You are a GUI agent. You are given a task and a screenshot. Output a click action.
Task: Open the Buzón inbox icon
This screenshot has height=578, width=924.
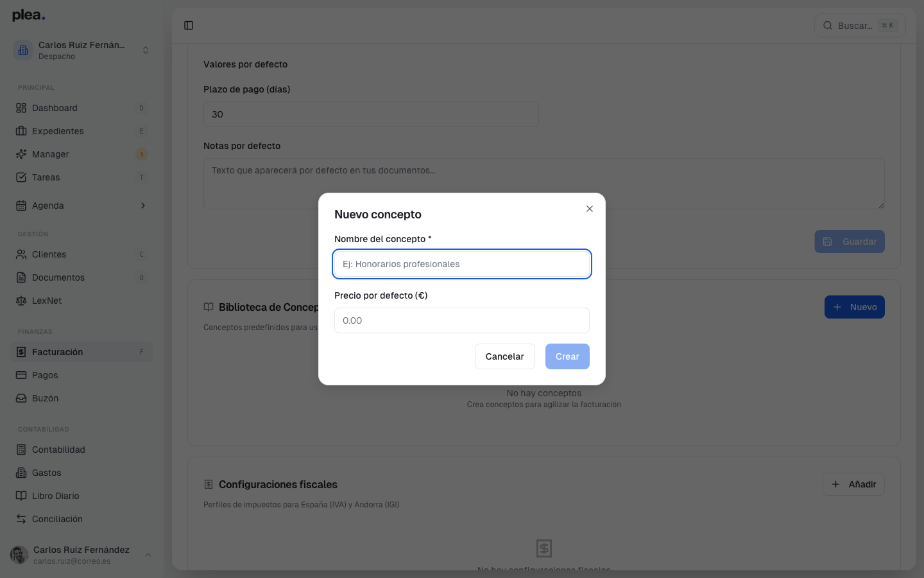point(21,398)
